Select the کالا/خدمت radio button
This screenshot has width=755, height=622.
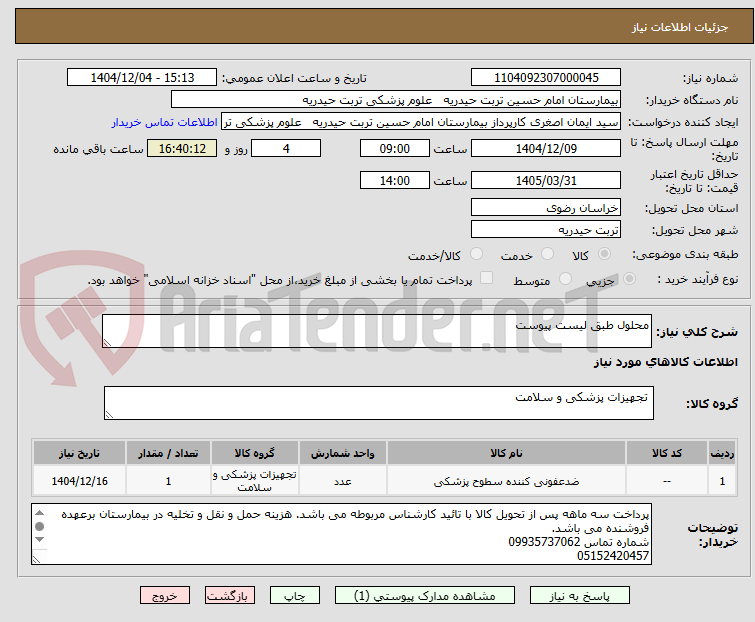click(x=476, y=254)
